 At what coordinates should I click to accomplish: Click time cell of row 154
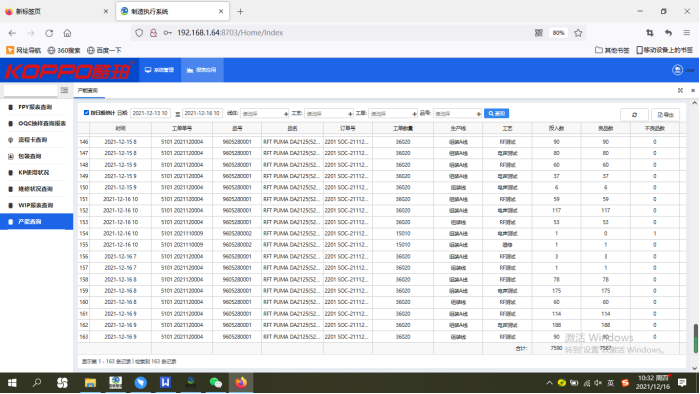point(121,233)
